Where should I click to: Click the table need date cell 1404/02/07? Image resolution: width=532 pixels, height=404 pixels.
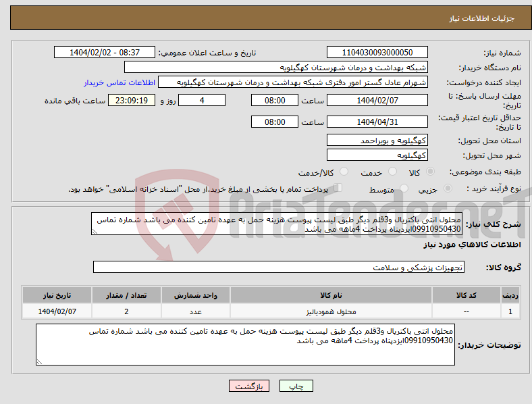[57, 311]
